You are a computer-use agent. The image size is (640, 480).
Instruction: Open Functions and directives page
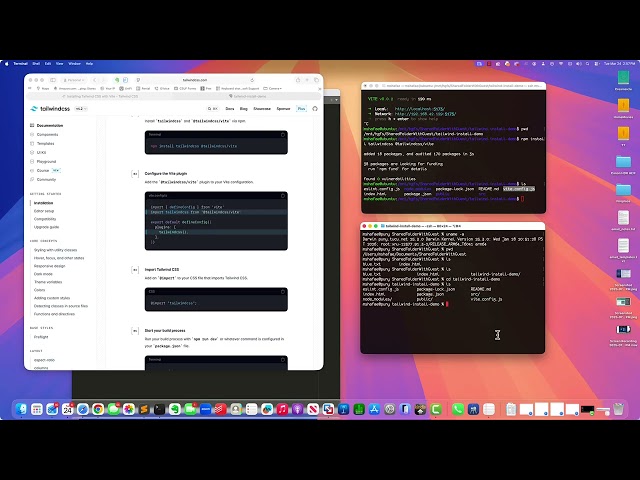[x=54, y=314]
